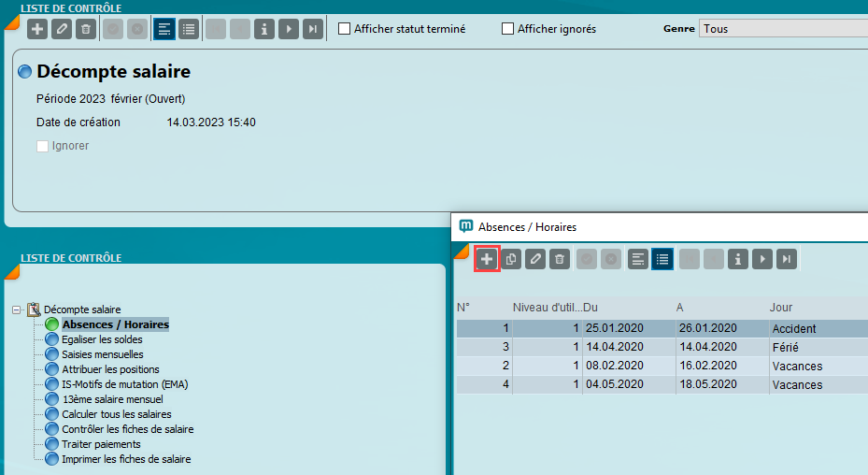Screen dimensions: 868x475
Task: Collapse the Décompte salaire tree node
Action: (17, 309)
